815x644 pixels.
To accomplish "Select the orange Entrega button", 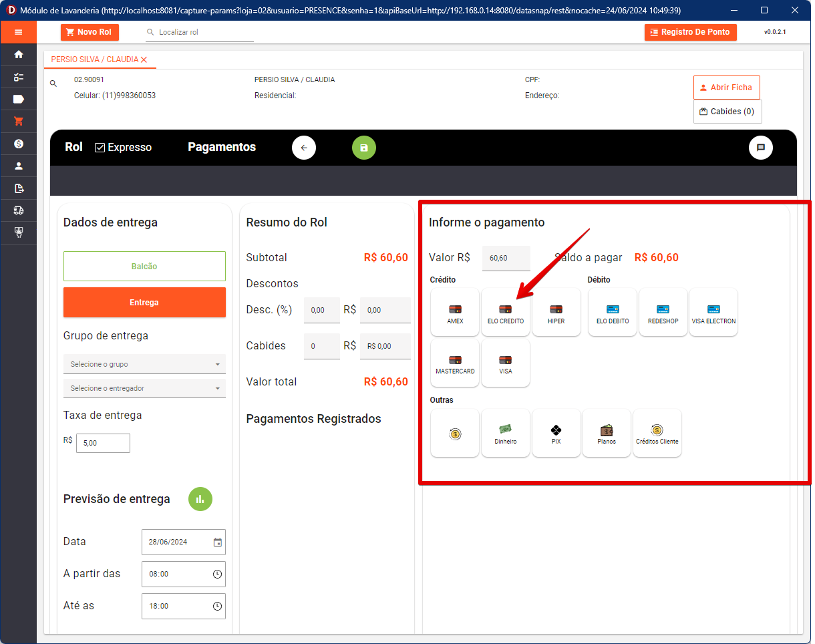I will point(144,303).
